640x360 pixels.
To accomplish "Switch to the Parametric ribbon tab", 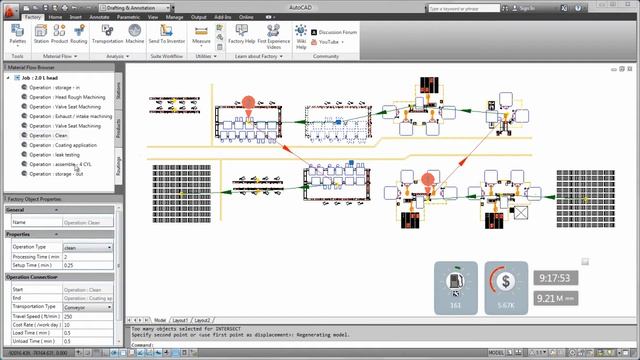I will click(128, 17).
